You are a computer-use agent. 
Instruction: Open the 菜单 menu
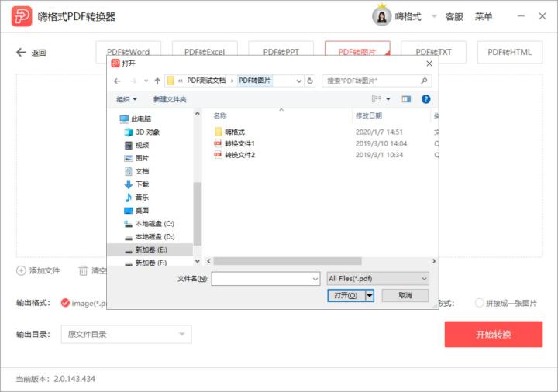click(x=484, y=16)
